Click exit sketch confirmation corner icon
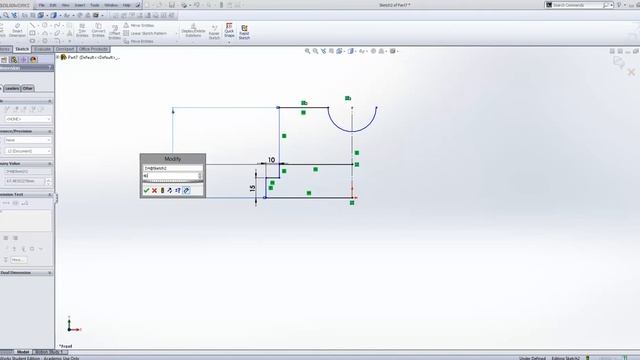The height and width of the screenshot is (360, 640). click(x=619, y=62)
